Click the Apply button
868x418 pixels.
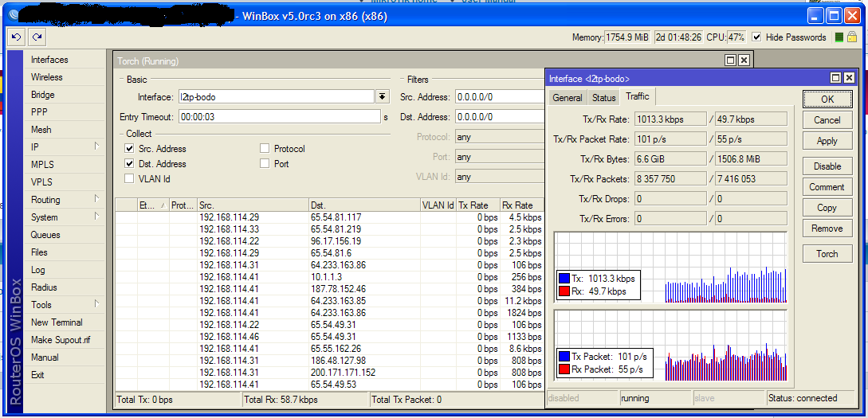(x=827, y=141)
